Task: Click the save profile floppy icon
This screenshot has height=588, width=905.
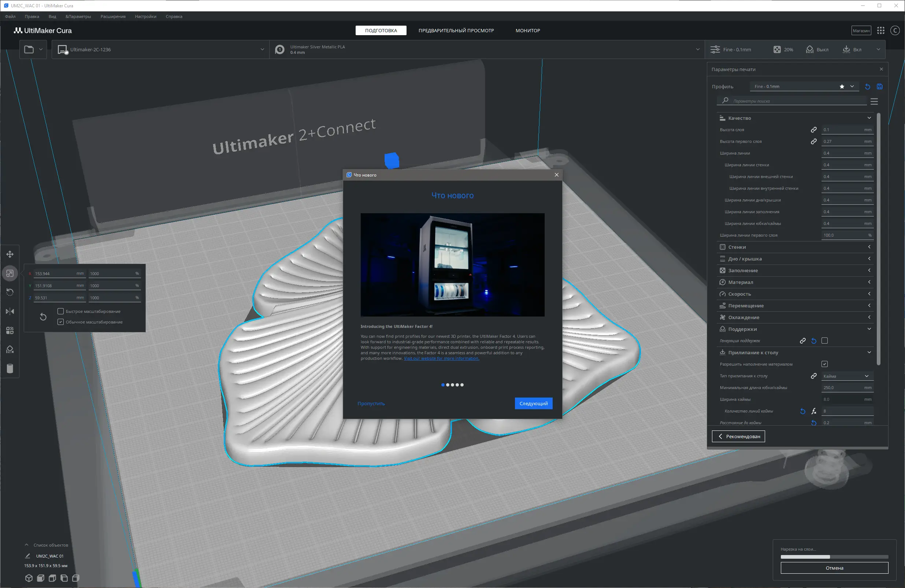Action: click(879, 86)
